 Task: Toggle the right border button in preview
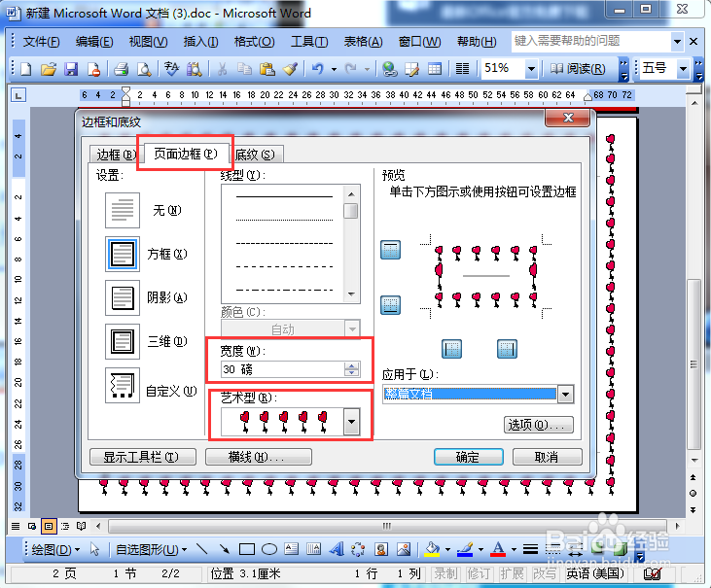point(507,349)
